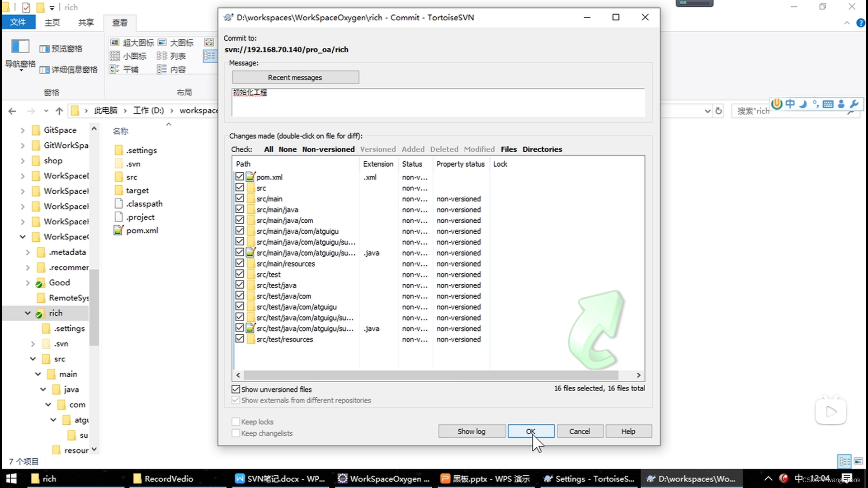868x488 pixels.
Task: Click Non-versioned check filter
Action: [328, 149]
